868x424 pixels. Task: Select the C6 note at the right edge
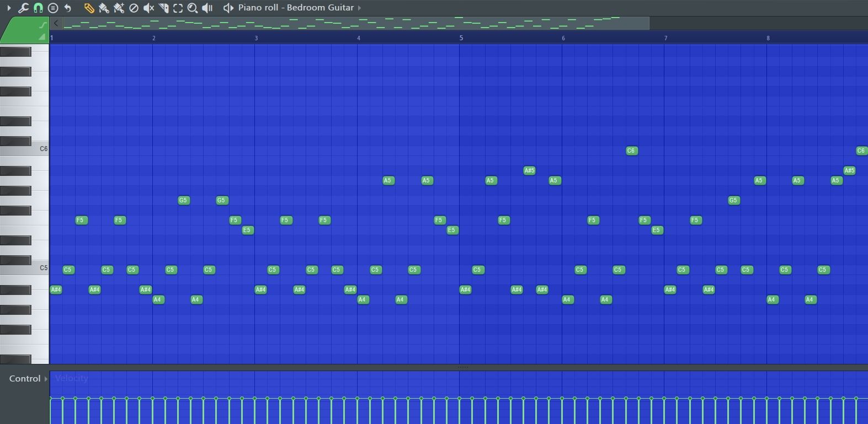tap(861, 151)
